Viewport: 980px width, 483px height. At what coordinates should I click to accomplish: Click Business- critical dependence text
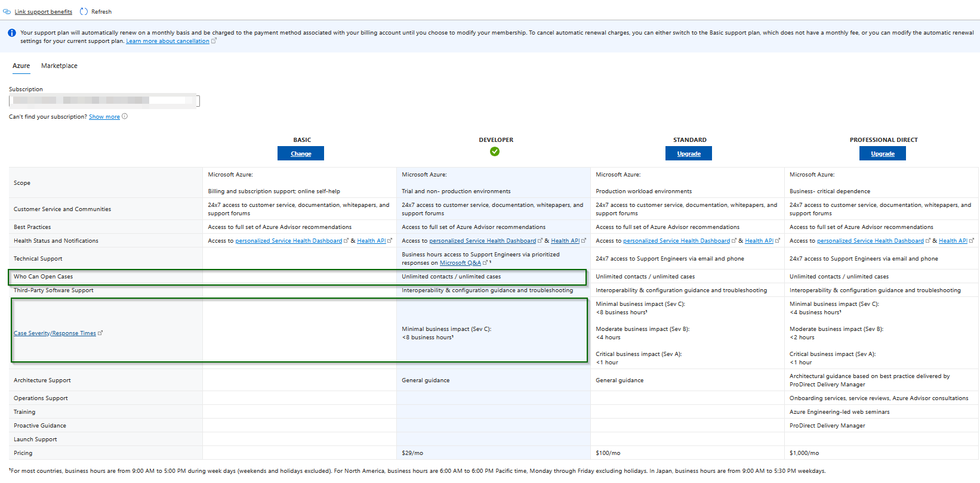[x=830, y=191]
